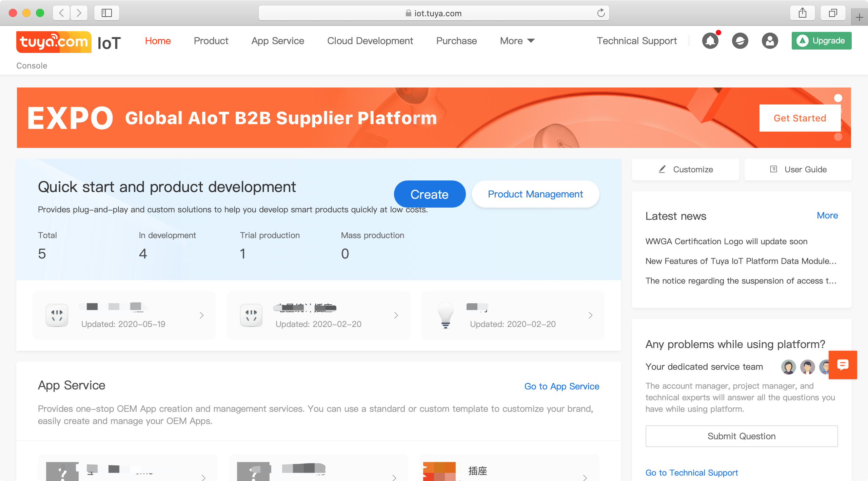Add a new Safari tab
The width and height of the screenshot is (868, 481).
coord(859,17)
